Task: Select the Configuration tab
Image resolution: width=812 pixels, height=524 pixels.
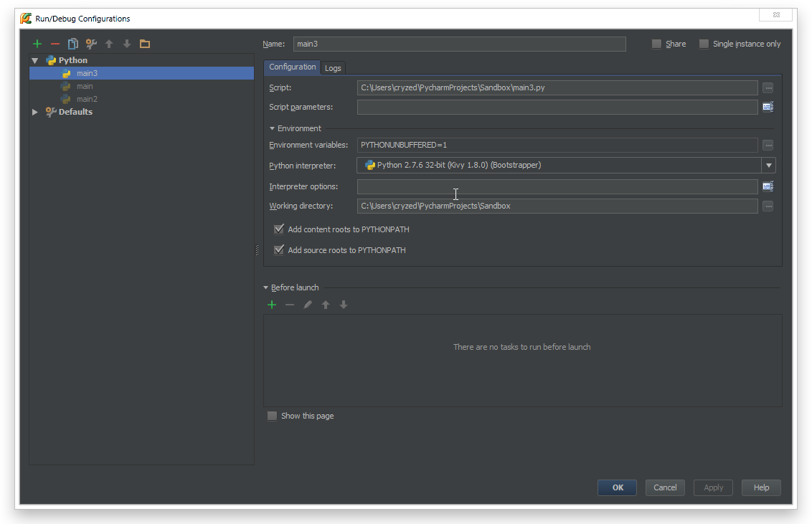Action: tap(292, 67)
